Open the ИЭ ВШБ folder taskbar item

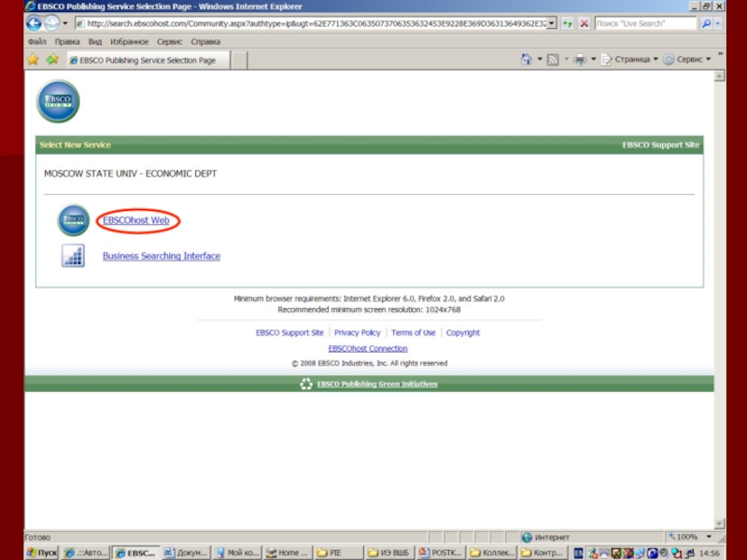389,553
